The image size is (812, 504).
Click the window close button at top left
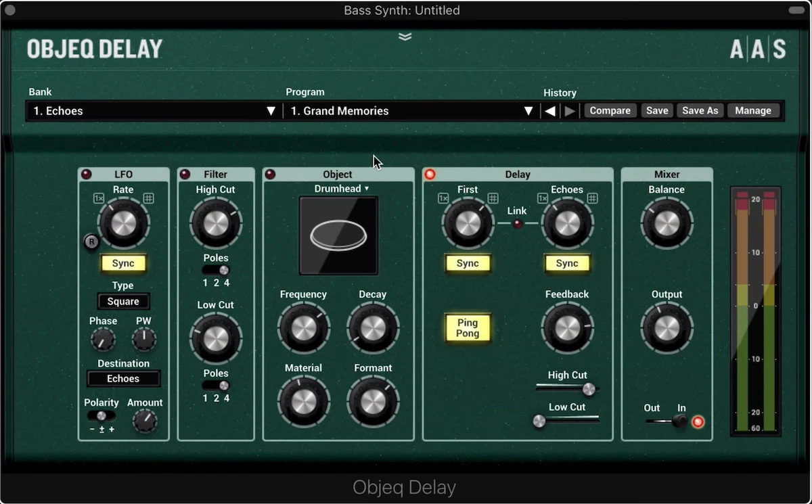(x=10, y=11)
